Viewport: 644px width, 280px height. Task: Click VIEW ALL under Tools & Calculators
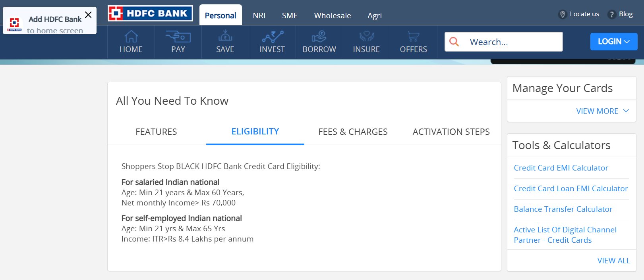614,261
